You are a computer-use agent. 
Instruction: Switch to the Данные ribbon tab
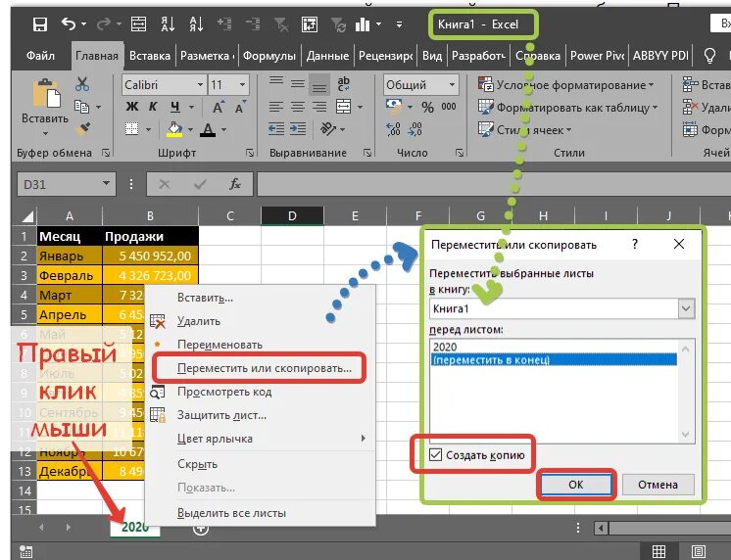(x=327, y=56)
